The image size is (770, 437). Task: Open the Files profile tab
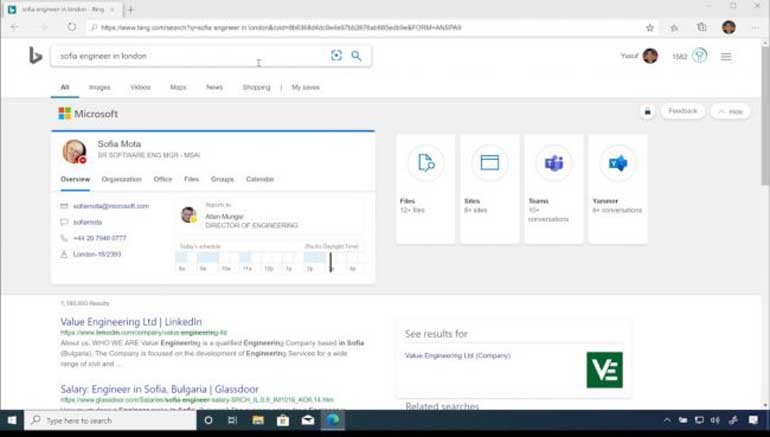click(x=192, y=179)
